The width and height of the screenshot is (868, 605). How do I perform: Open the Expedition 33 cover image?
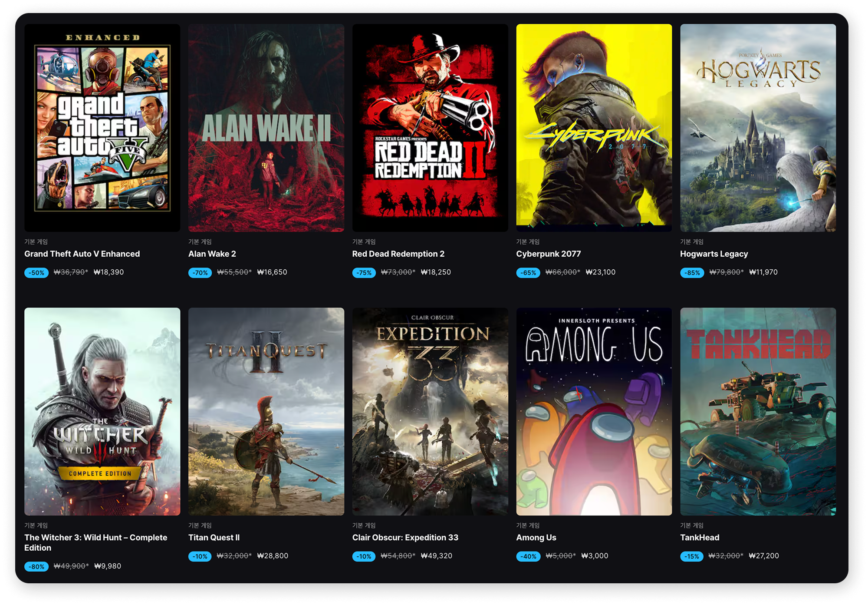tap(430, 412)
